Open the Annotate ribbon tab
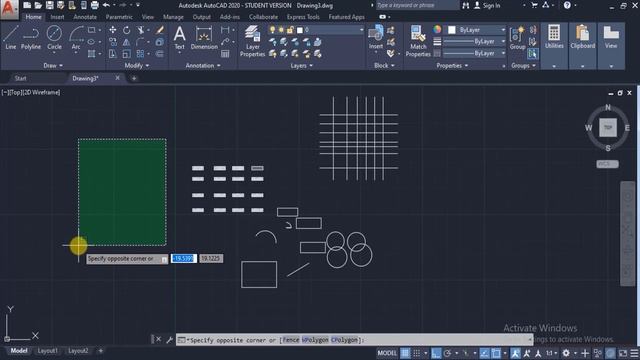The image size is (640, 360). (x=85, y=17)
